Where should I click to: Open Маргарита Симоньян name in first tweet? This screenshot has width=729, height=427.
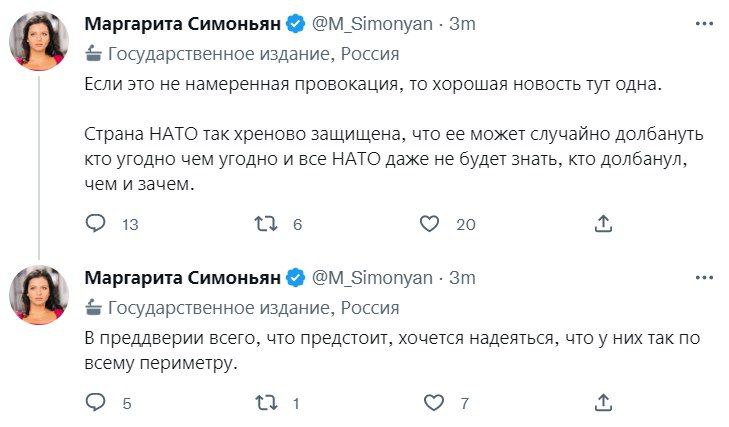pyautogui.click(x=182, y=23)
